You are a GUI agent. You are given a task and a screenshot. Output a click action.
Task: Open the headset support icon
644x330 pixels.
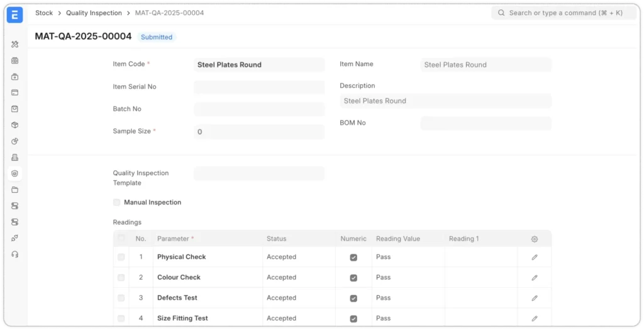click(x=15, y=254)
